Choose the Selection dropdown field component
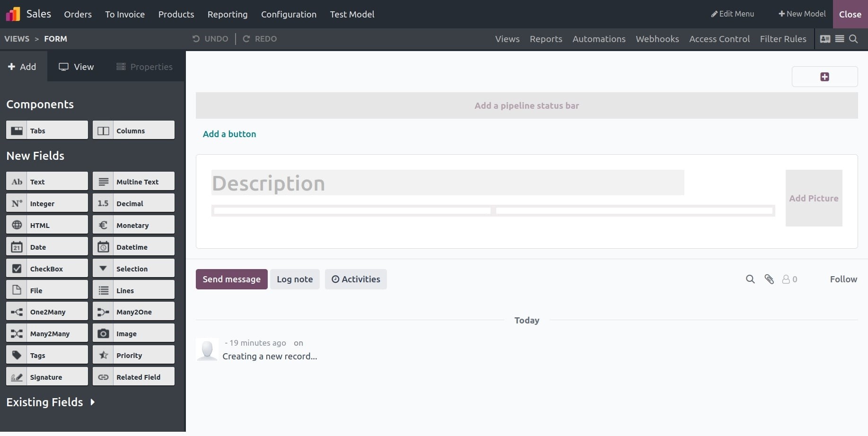Screen dimensions: 868x436 133,269
